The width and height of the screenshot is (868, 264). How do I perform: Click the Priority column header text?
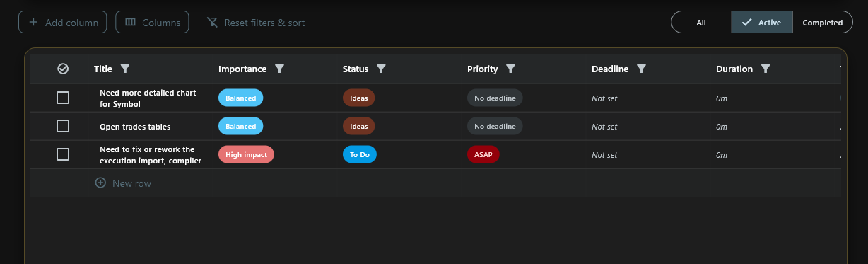point(483,69)
